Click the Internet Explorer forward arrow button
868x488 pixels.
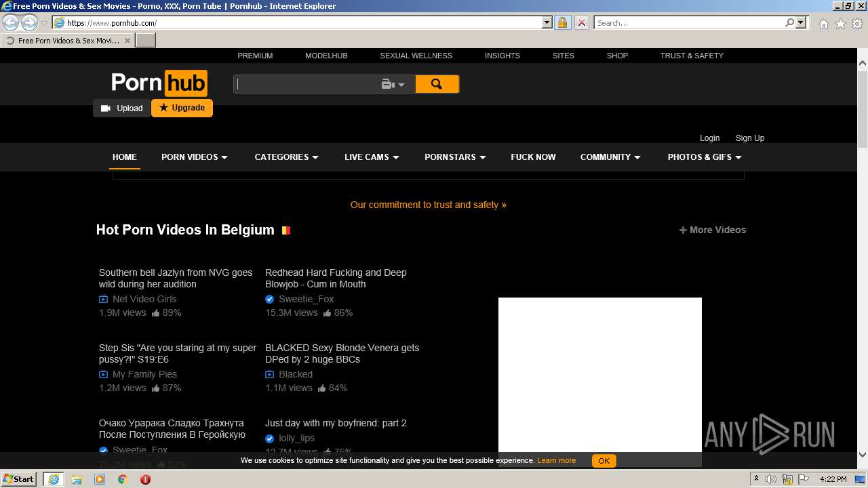pos(29,22)
